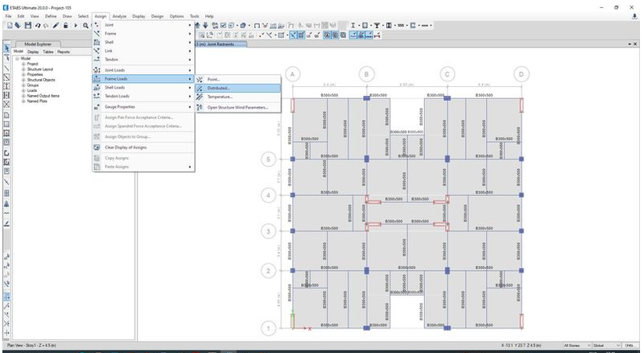Expand the Structure Layout tree node
The image size is (644, 353).
point(23,69)
